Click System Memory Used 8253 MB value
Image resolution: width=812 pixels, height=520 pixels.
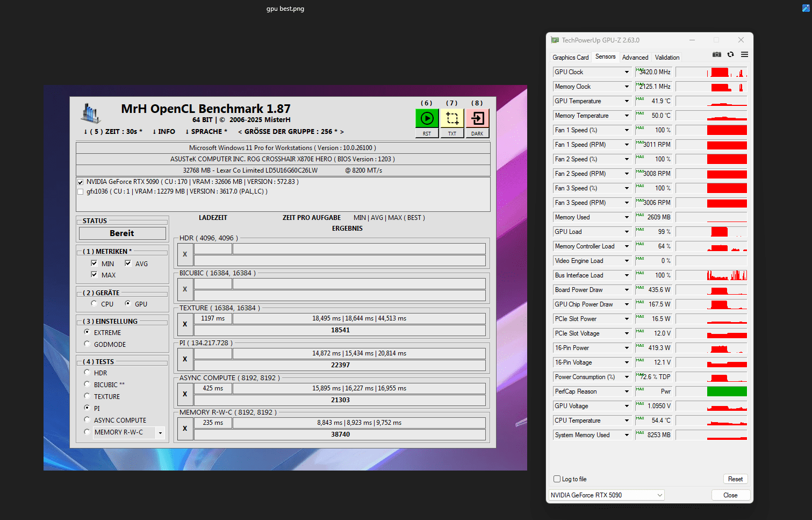[x=653, y=435]
